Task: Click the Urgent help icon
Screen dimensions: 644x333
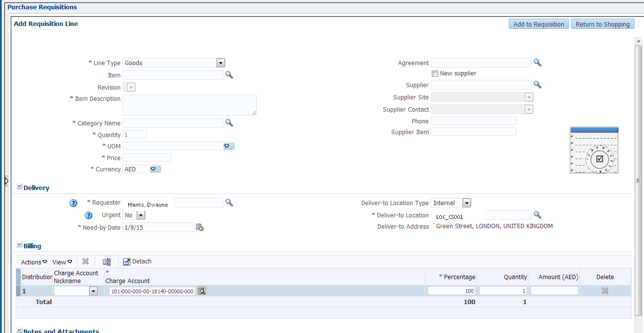Action: (89, 215)
